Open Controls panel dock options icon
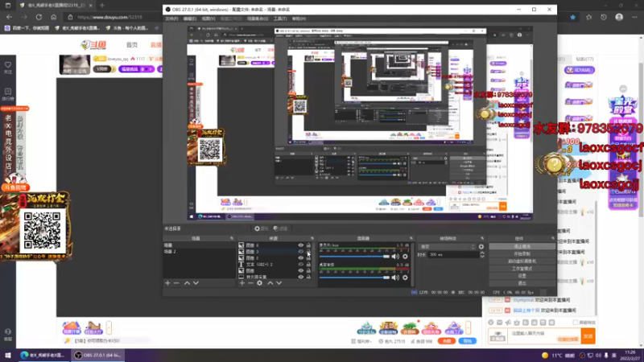 pyautogui.click(x=553, y=238)
